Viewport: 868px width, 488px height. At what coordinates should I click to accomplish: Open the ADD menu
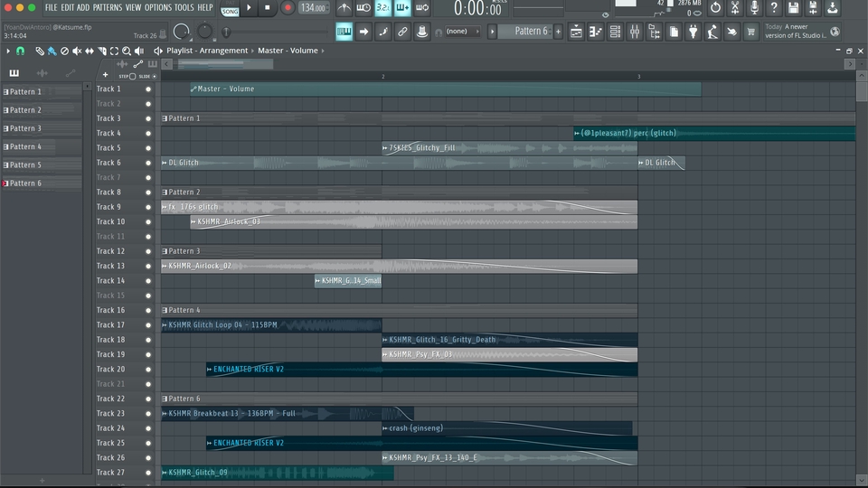pos(83,8)
